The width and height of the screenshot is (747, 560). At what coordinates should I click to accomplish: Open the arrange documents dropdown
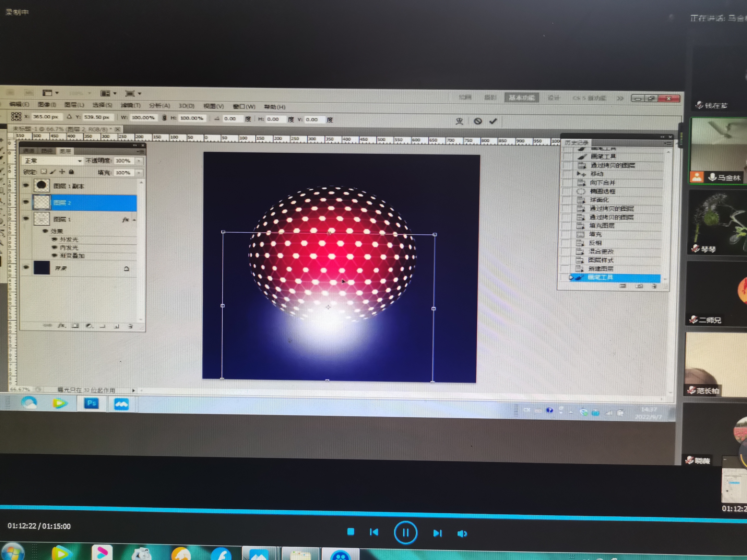(x=108, y=93)
